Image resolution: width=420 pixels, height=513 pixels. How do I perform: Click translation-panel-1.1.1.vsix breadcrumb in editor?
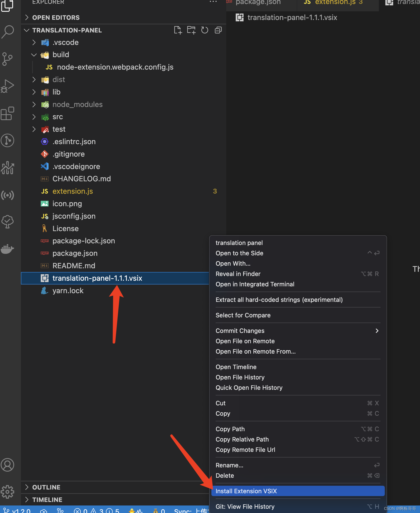coord(292,17)
